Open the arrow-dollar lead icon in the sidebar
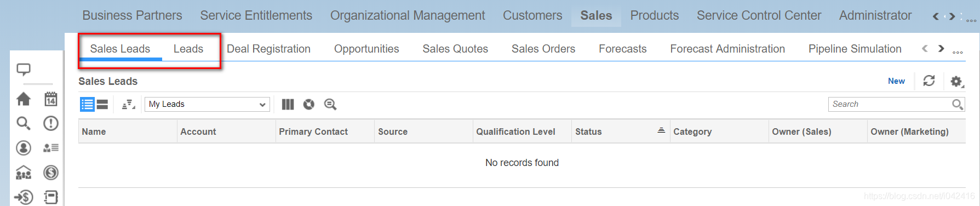Screen dimensions: 980x206 coord(24,197)
